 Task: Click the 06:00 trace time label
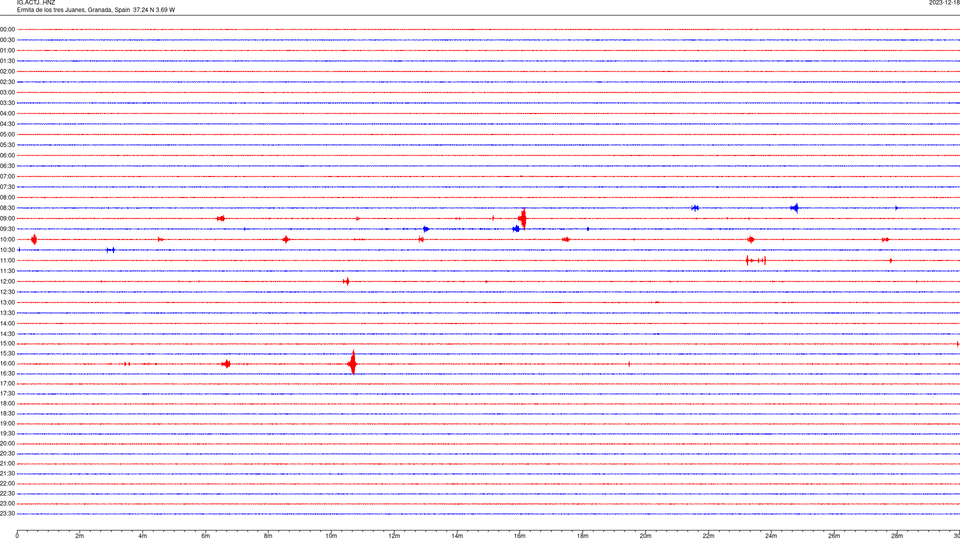tap(7, 156)
